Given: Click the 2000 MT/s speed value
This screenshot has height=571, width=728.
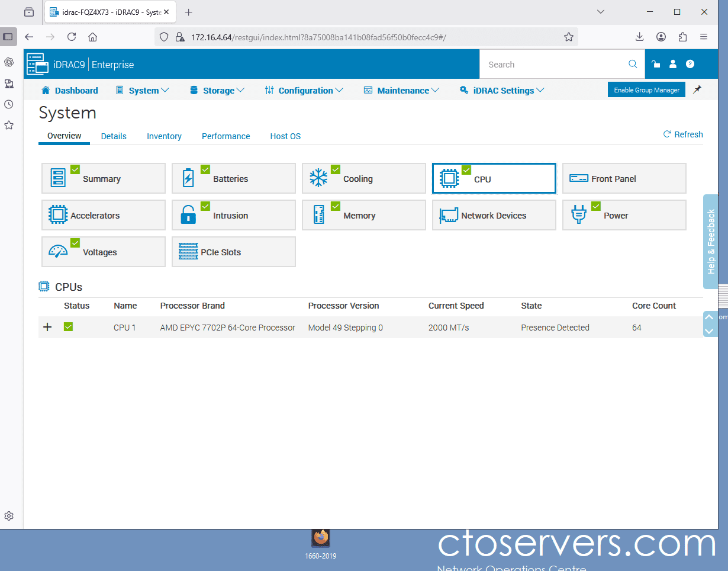Looking at the screenshot, I should click(449, 328).
